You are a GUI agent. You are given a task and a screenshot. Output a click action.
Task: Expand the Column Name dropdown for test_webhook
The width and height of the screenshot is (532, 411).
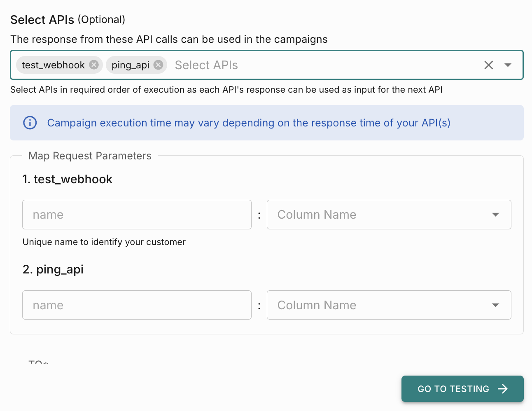[495, 215]
